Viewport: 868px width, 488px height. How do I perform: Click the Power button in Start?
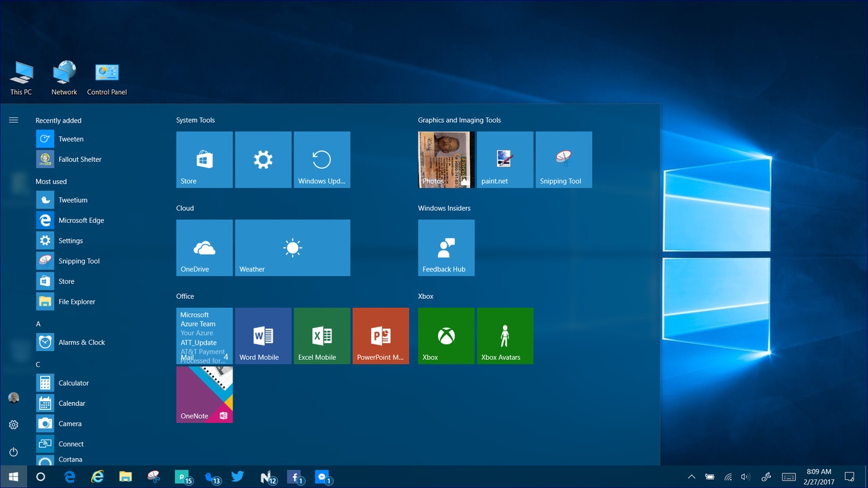coord(14,452)
